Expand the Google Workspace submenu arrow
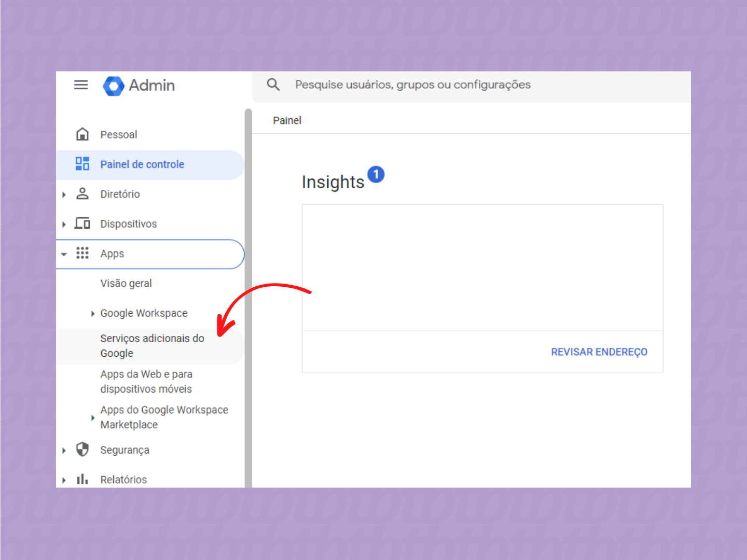This screenshot has width=747, height=560. 93,313
